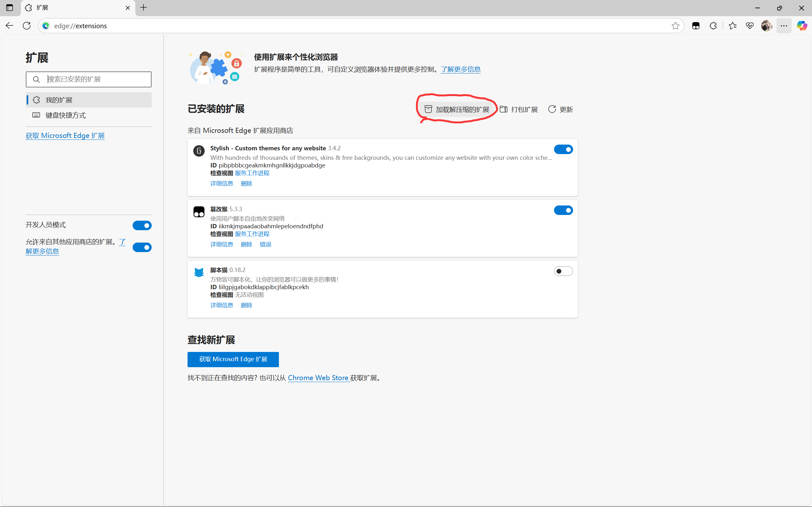Click the Tampermonkey toolbar extension icon
Image resolution: width=812 pixels, height=507 pixels.
pyautogui.click(x=696, y=26)
